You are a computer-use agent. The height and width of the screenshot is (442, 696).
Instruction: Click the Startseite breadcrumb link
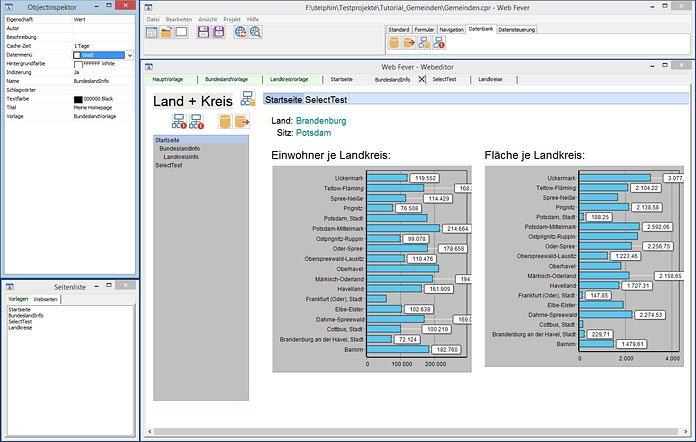coord(283,98)
